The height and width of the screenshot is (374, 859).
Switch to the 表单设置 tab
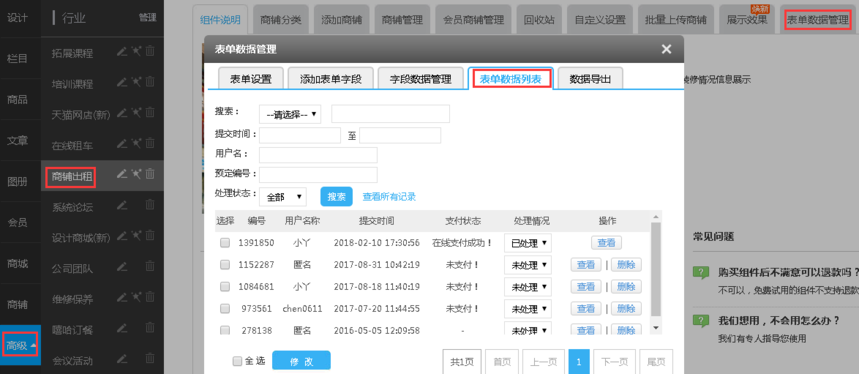(251, 79)
